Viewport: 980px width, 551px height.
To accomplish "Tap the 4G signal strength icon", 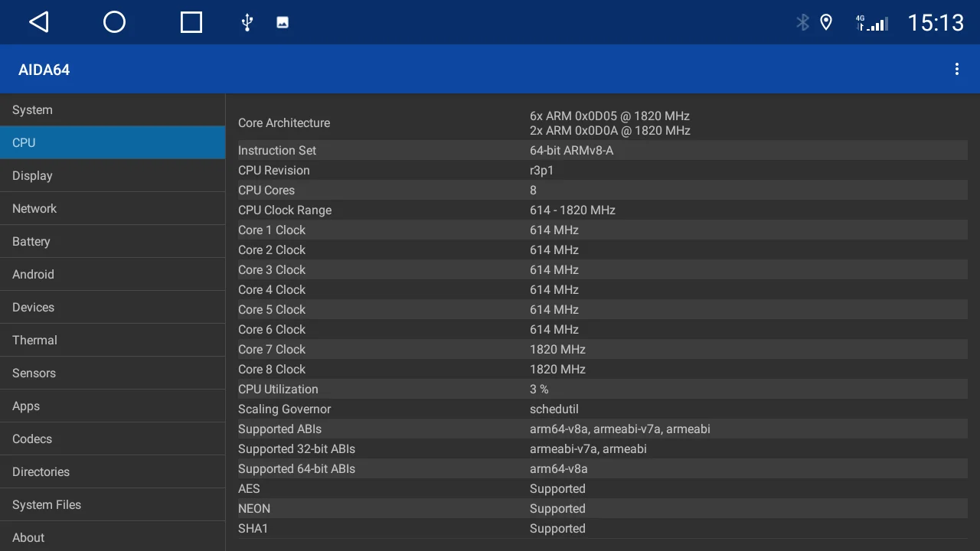I will tap(871, 23).
